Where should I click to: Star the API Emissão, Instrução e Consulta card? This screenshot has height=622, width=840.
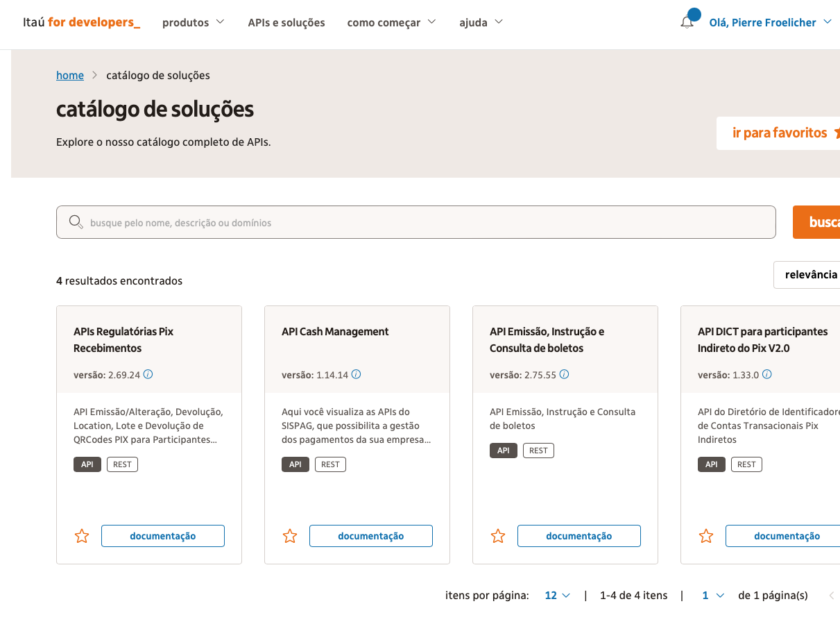498,536
